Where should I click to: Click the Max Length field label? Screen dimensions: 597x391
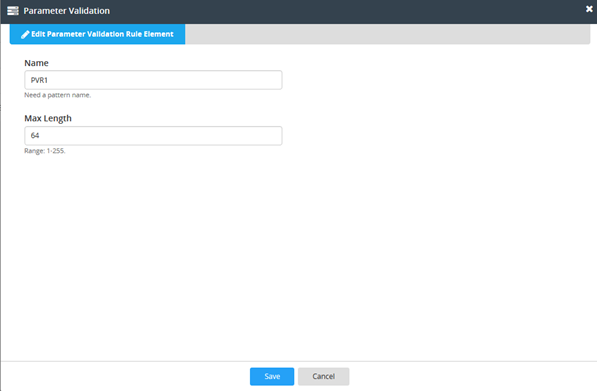point(48,118)
